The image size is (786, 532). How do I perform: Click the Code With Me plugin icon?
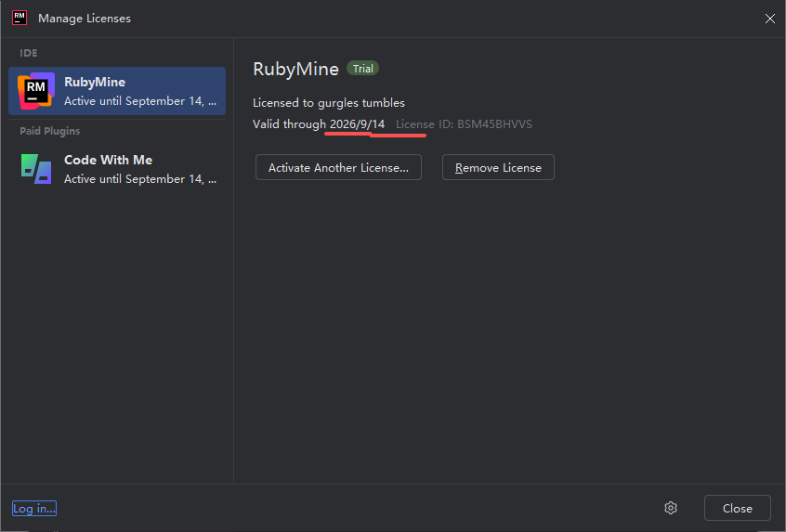click(x=36, y=169)
